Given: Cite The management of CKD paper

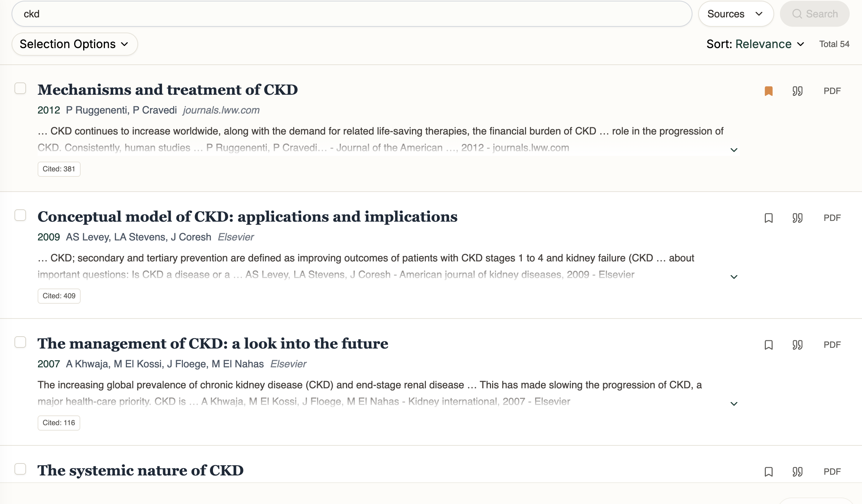Looking at the screenshot, I should [797, 345].
